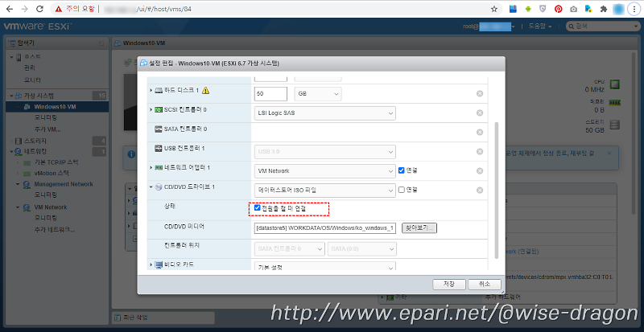Remove CD/DVD drive 1 with its X icon
The height and width of the screenshot is (332, 644).
pos(479,190)
